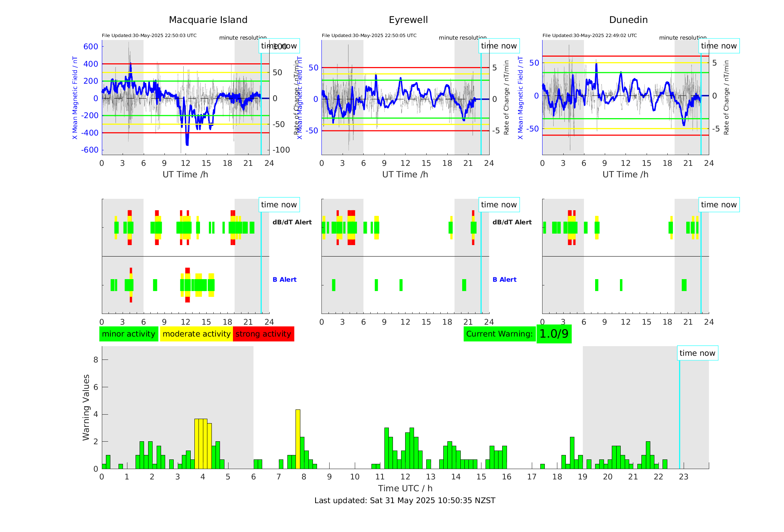Click 'Time UTC / h' axis label
Viewport: 784px width, 532px height.
[405, 488]
